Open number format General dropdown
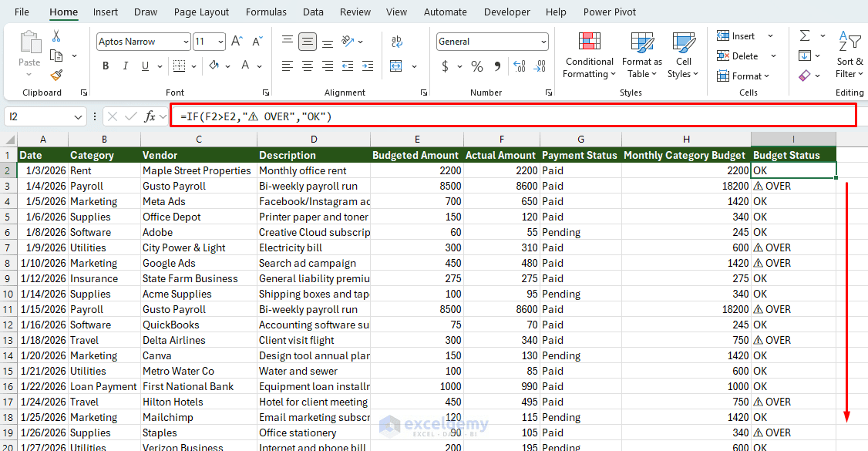 [543, 42]
